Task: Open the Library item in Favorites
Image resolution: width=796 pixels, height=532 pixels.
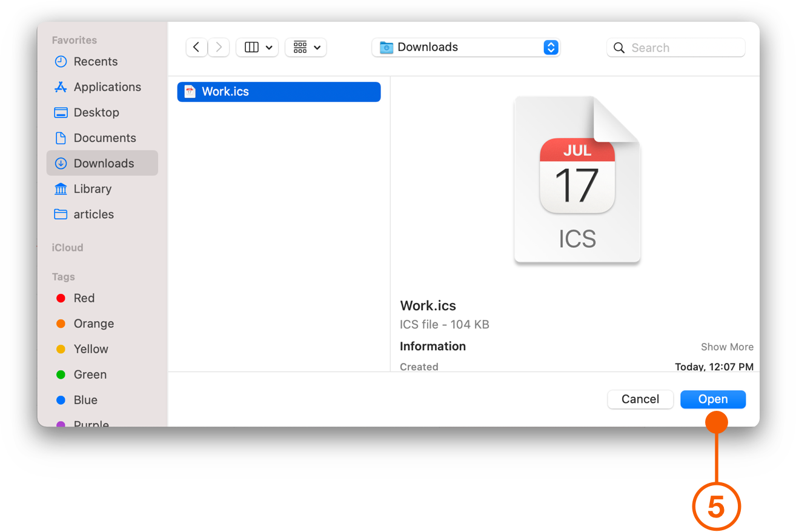Action: coord(92,188)
